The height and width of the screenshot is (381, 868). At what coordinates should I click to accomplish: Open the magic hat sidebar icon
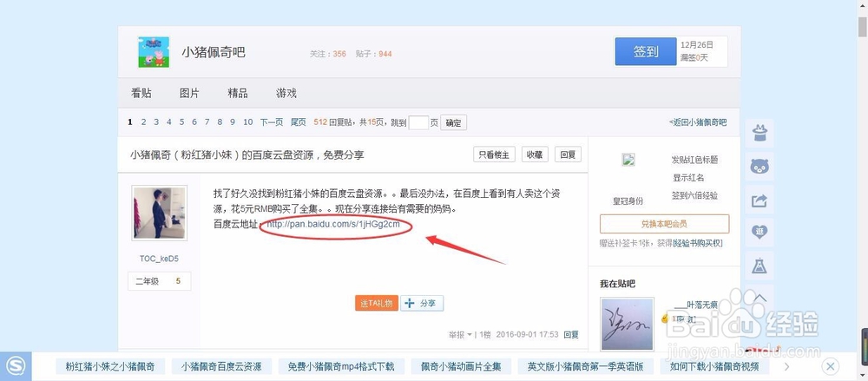click(759, 133)
